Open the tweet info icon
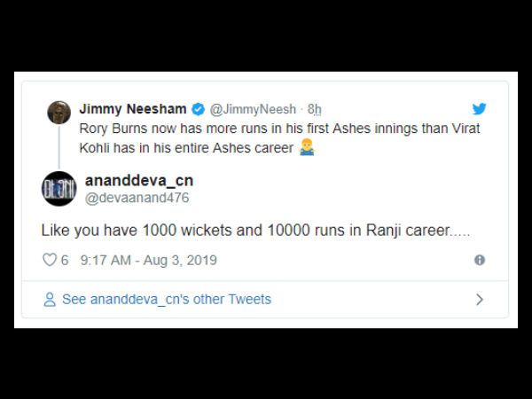532x399 pixels. [480, 261]
